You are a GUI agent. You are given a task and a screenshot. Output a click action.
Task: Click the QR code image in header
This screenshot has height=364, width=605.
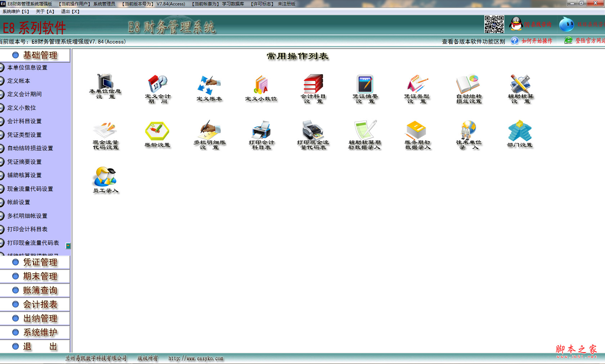point(494,24)
